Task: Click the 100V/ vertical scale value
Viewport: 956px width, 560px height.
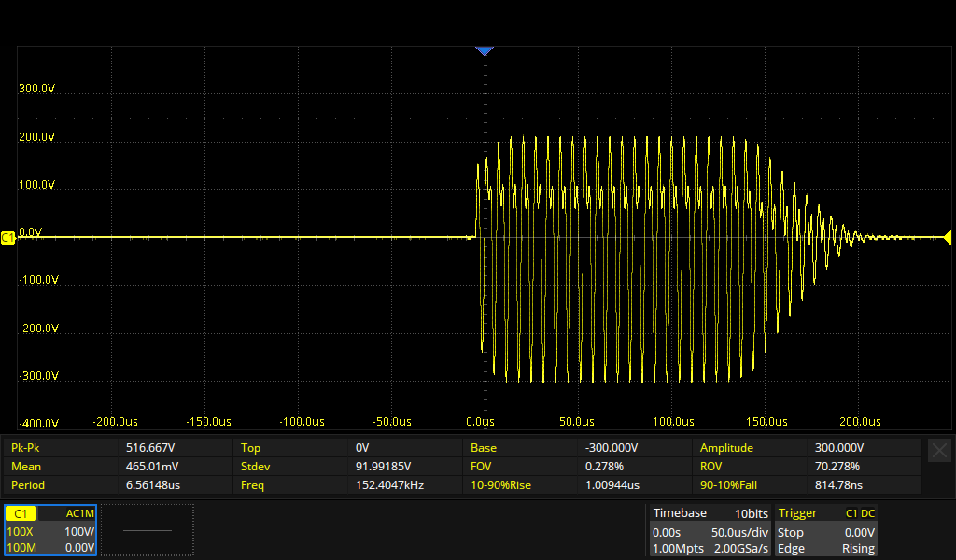Action: 77,531
